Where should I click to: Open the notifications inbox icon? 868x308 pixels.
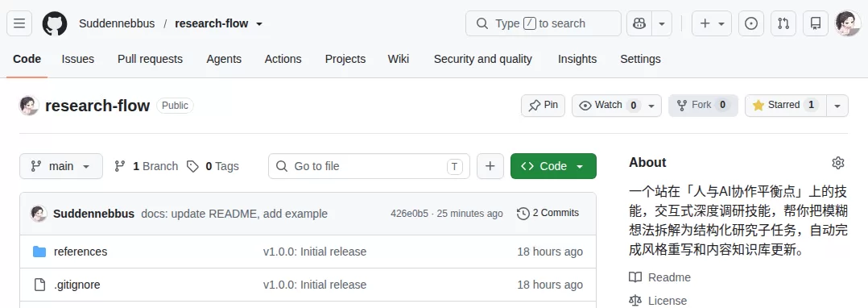point(816,23)
